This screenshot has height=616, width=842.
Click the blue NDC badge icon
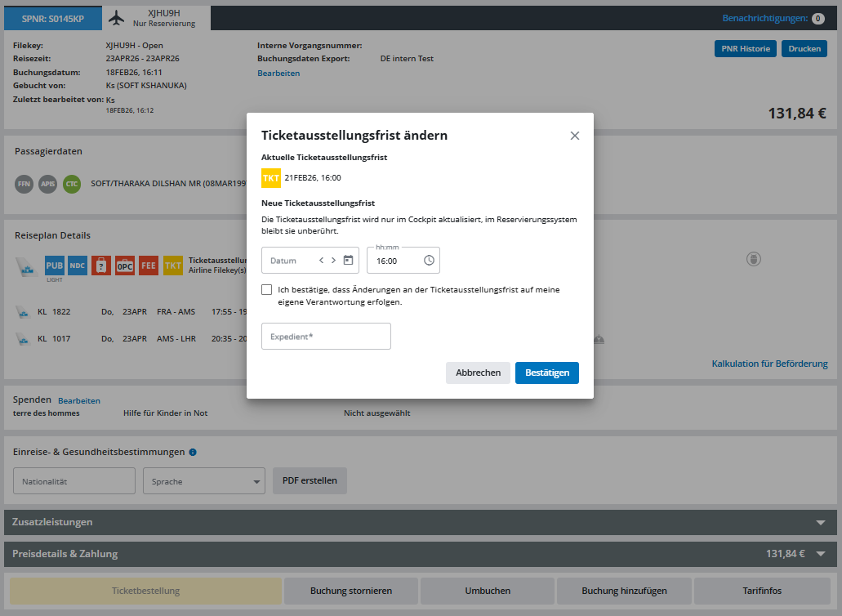point(78,266)
